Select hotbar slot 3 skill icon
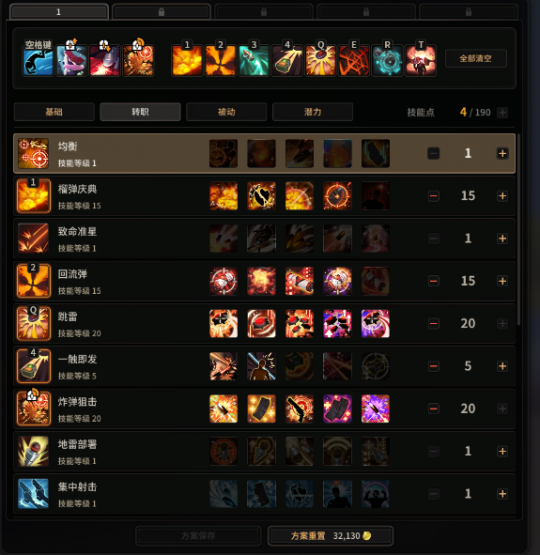Screen dimensions: 540x555 (254, 60)
